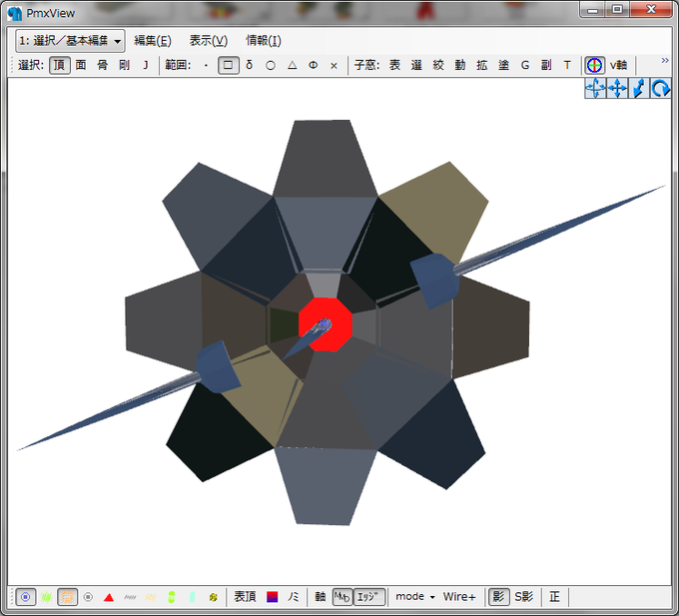Screen dimensions: 679x616
Task: Toggle orange mesh display icon
Action: coord(67,597)
